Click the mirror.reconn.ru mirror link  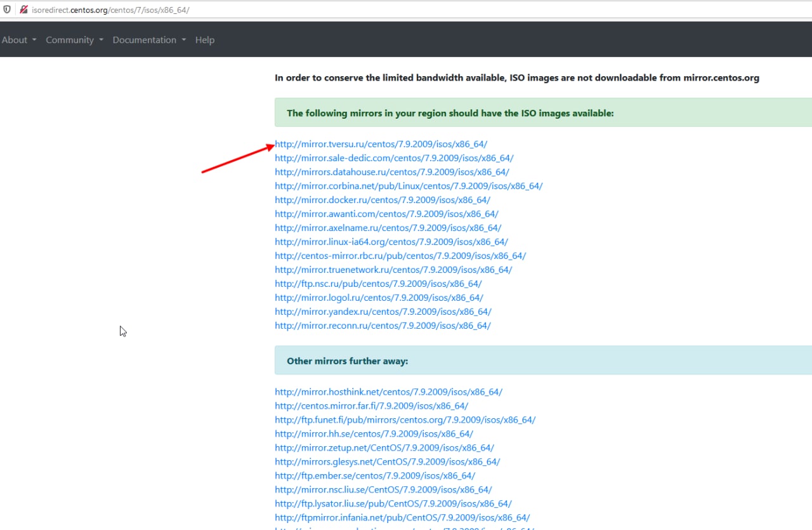pyautogui.click(x=383, y=326)
